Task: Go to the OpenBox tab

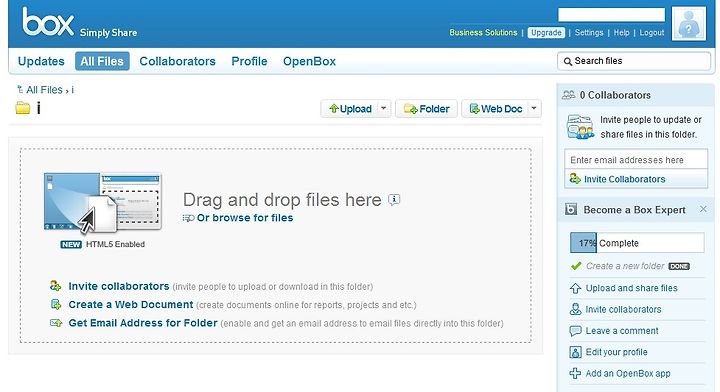Action: click(x=309, y=61)
